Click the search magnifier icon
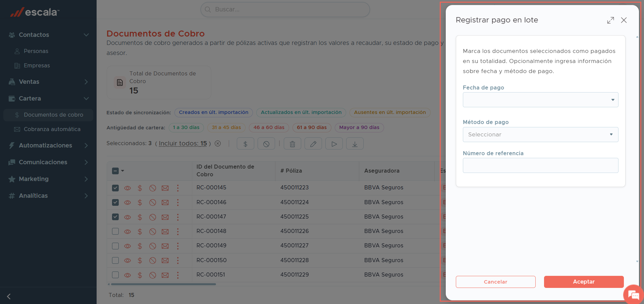The image size is (644, 304). pos(208,9)
